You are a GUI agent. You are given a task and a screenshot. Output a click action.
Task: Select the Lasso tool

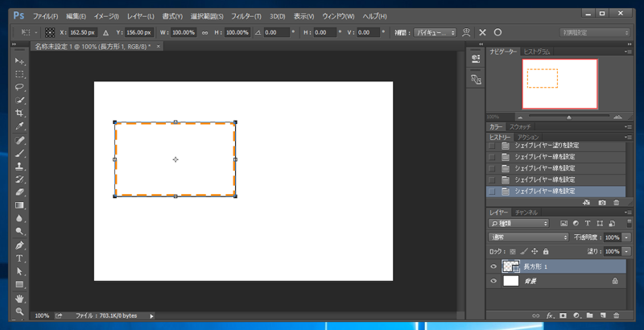coord(19,87)
